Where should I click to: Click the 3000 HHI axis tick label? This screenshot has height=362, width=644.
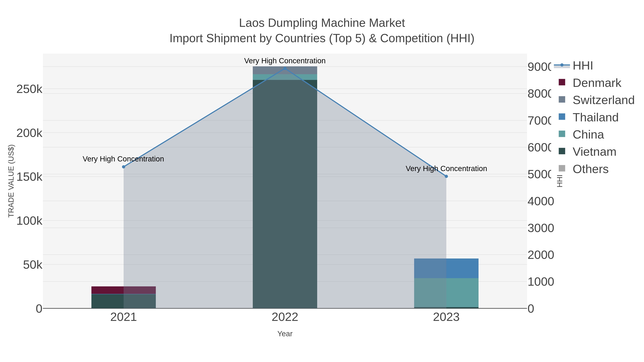(x=541, y=228)
